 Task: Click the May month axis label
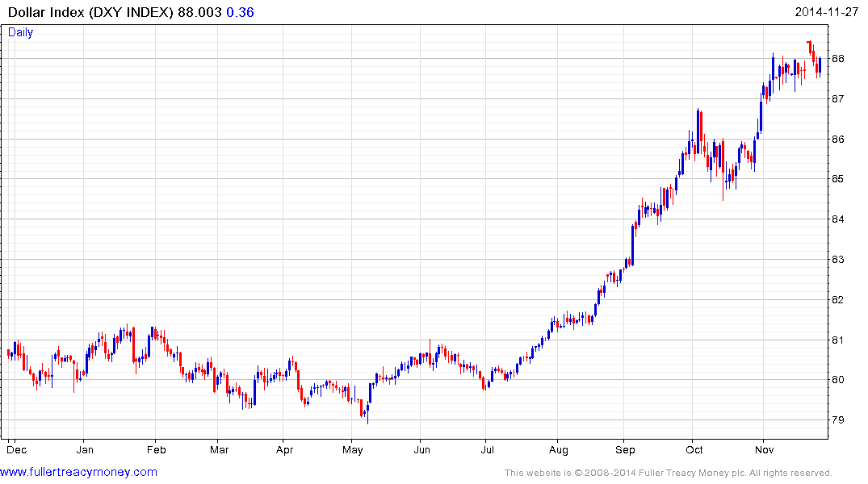coord(353,449)
